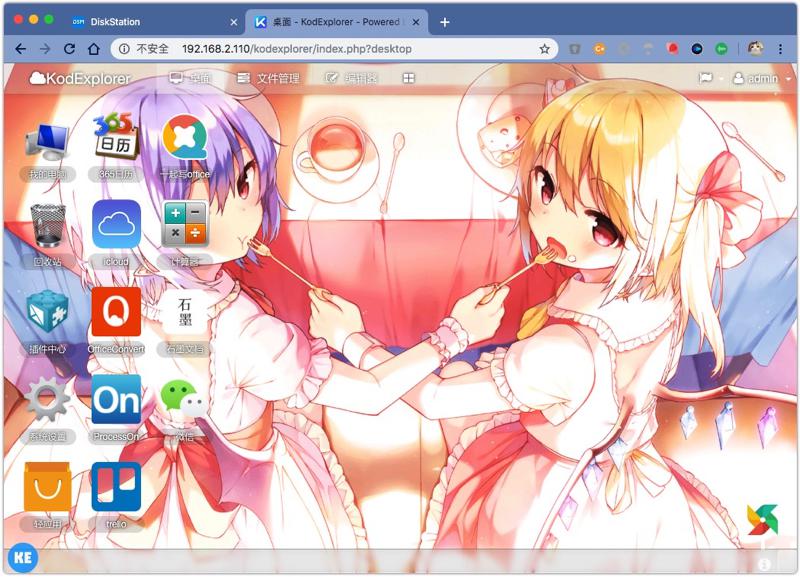This screenshot has height=577, width=800.
Task: Open the 桌面 (Desktop) menu item
Action: [190, 78]
